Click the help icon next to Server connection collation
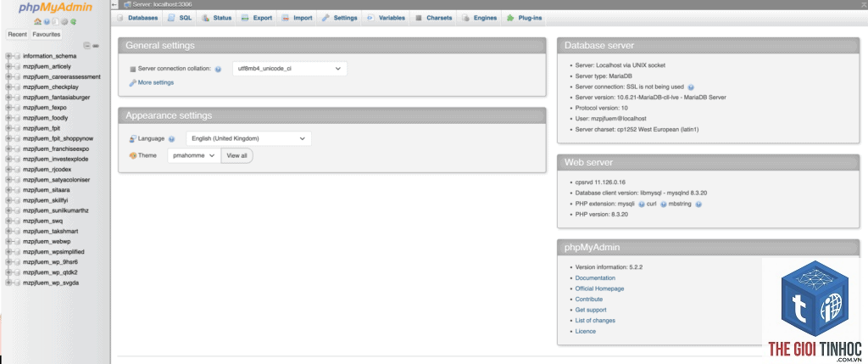The width and height of the screenshot is (868, 364). click(218, 70)
